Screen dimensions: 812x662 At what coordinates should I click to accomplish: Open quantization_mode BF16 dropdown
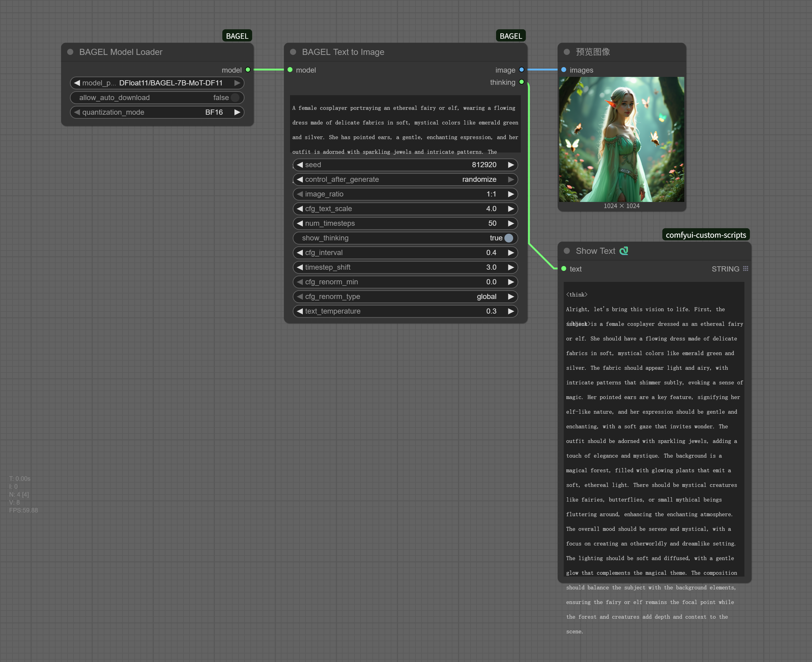[157, 112]
